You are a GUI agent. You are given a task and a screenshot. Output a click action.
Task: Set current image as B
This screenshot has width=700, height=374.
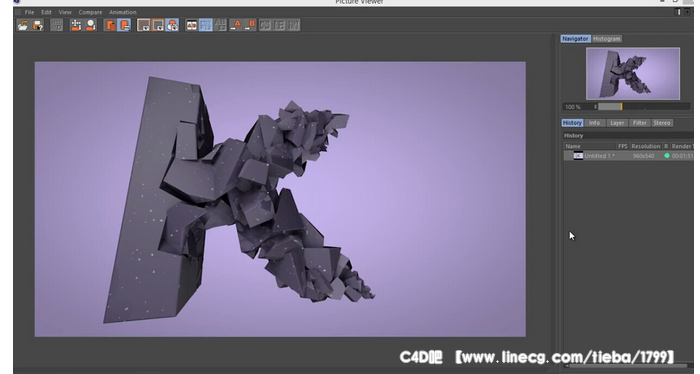pyautogui.click(x=250, y=25)
